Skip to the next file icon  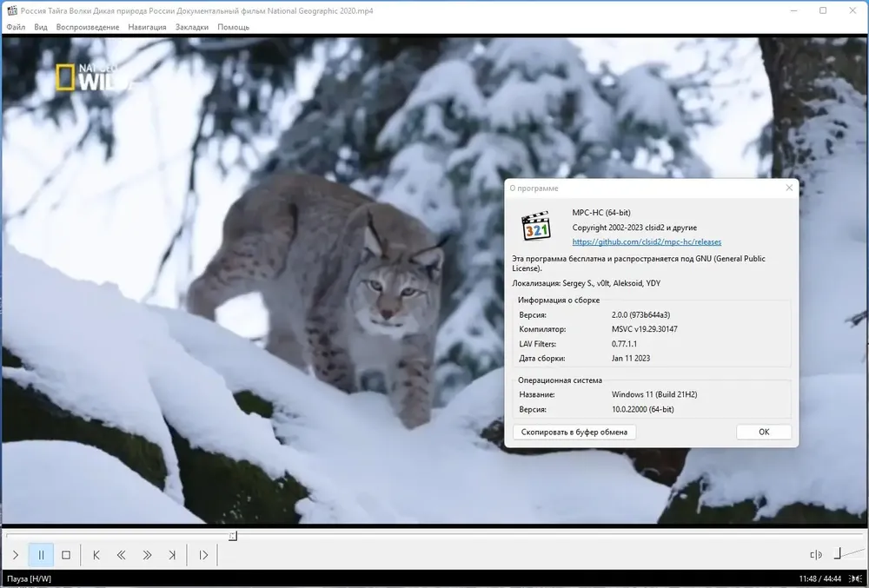click(x=172, y=555)
